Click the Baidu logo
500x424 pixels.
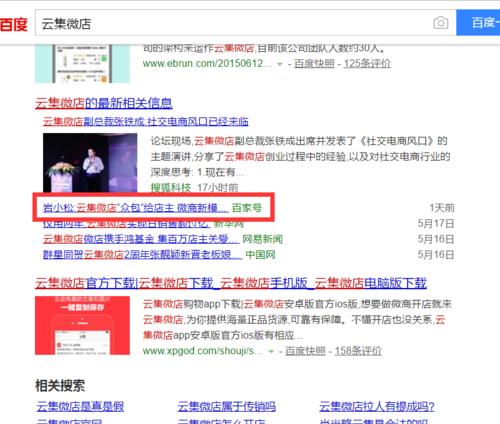(x=14, y=24)
